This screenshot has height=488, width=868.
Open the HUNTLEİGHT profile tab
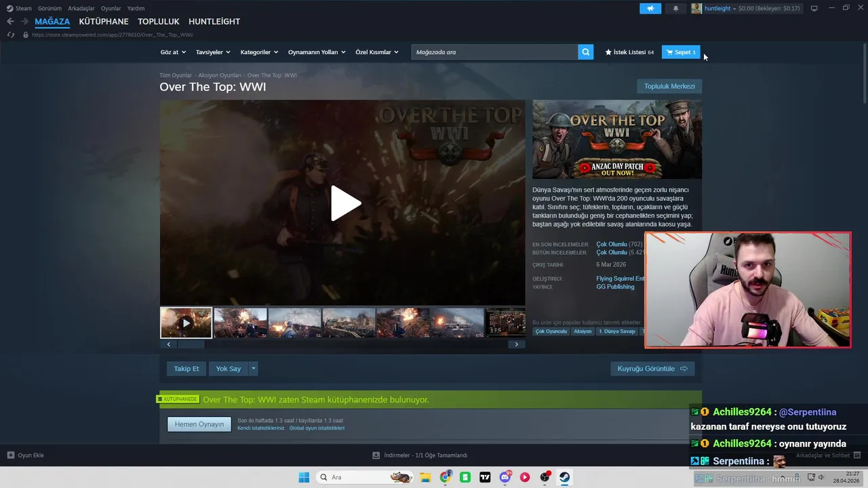pos(214,22)
